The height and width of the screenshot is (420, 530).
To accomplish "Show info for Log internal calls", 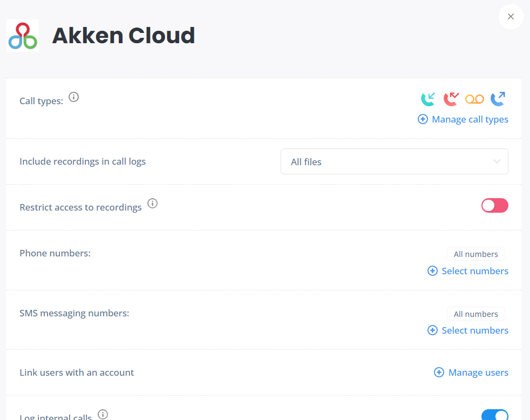I will click(x=103, y=414).
